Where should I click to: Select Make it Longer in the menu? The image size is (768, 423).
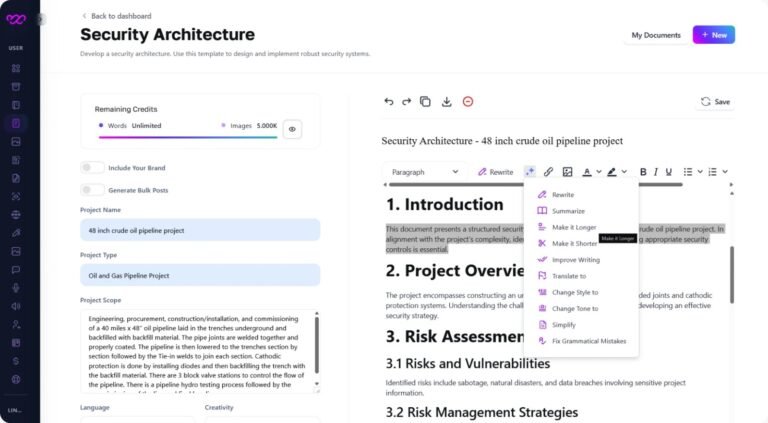pos(581,227)
